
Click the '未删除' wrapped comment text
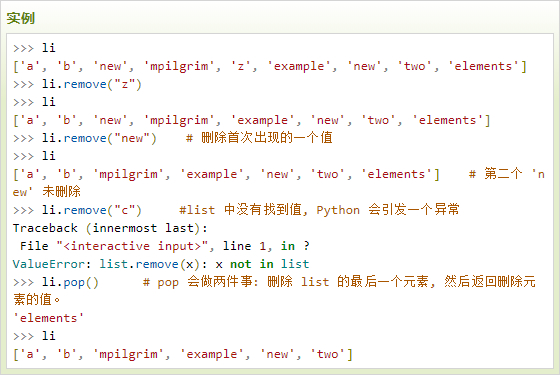61,192
